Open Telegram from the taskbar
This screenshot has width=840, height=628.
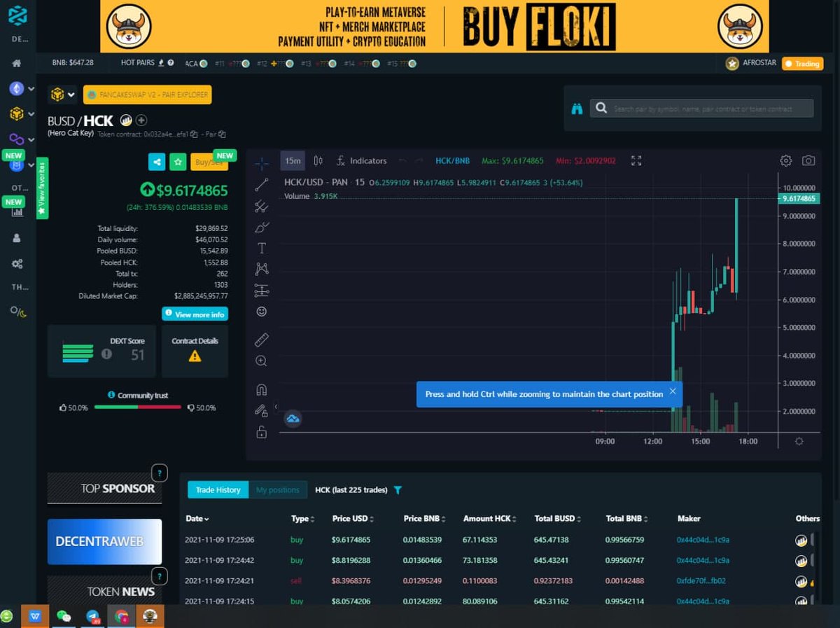[92, 616]
